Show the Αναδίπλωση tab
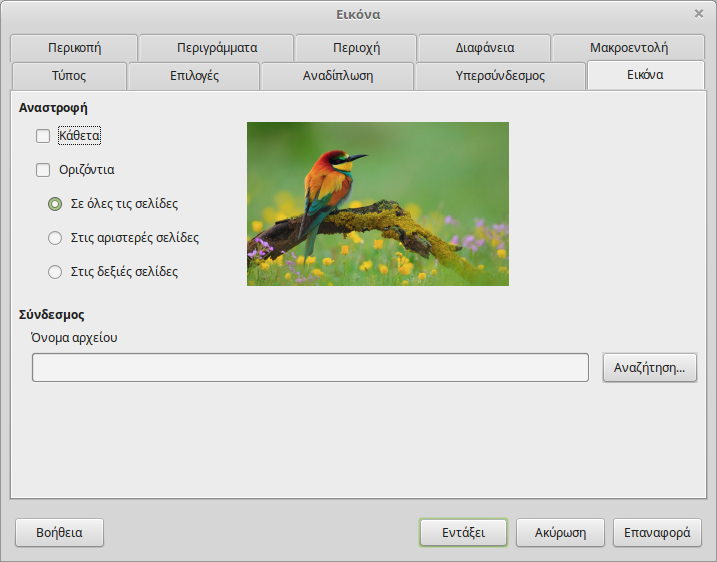This screenshot has height=562, width=717. [x=337, y=75]
